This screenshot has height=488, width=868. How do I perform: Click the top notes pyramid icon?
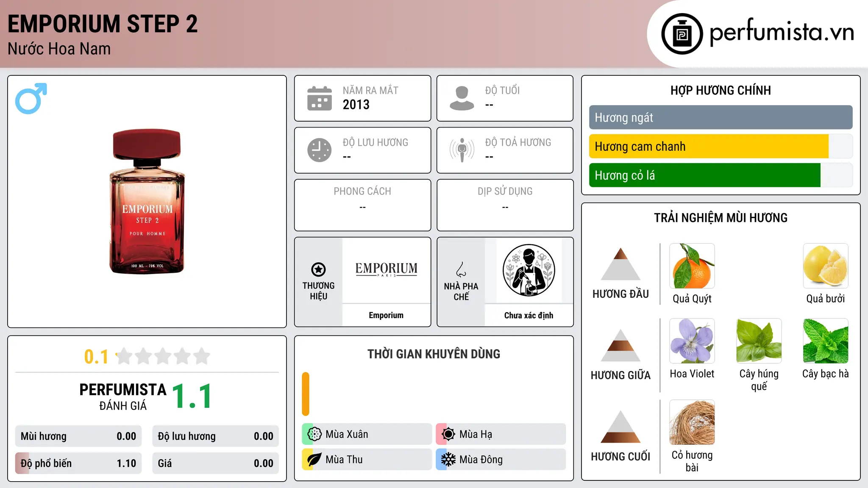[x=620, y=264]
